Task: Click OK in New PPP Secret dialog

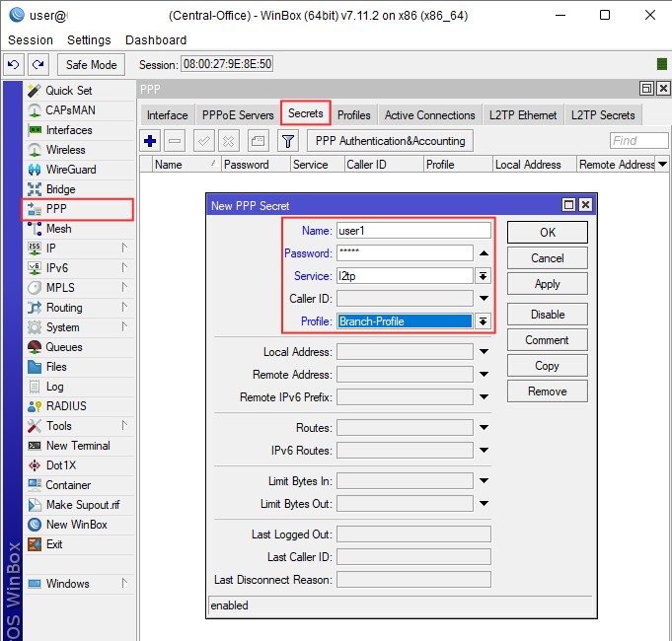Action: click(547, 233)
